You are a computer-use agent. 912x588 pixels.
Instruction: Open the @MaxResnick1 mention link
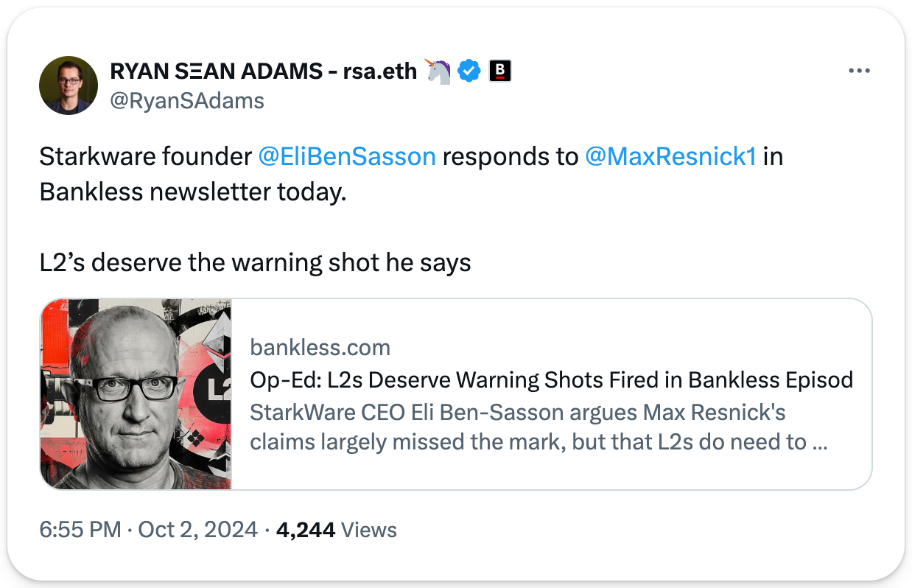click(670, 157)
